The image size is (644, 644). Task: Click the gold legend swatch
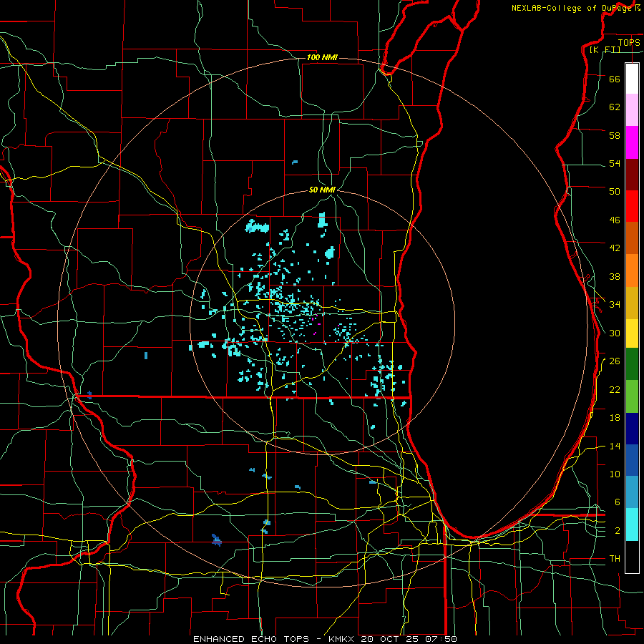pyautogui.click(x=632, y=303)
